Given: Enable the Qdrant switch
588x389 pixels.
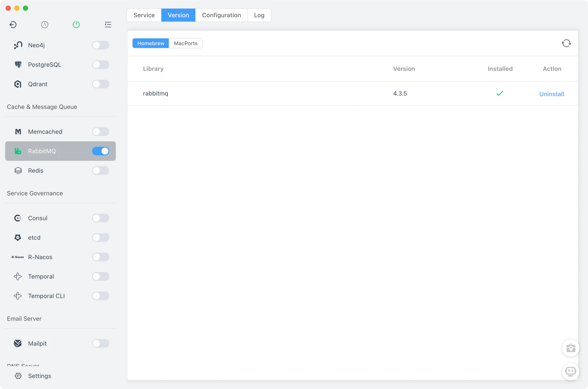Looking at the screenshot, I should click(x=100, y=84).
